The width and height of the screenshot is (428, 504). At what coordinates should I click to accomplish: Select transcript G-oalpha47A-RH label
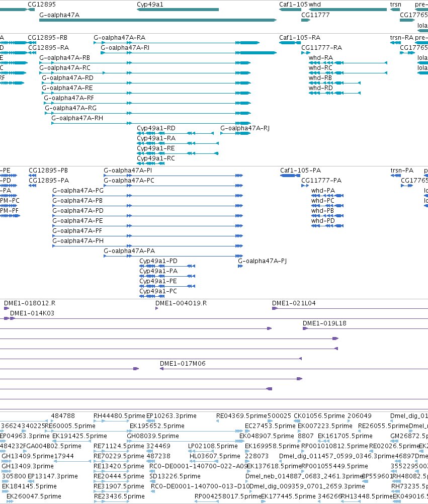(77, 118)
